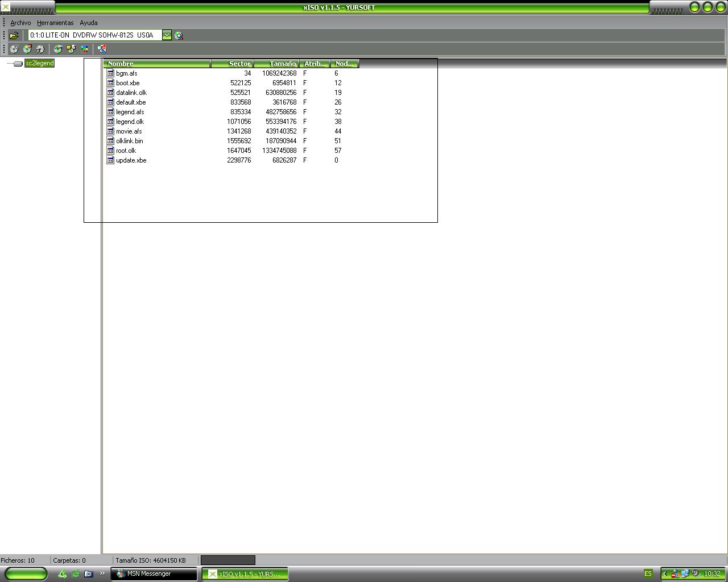Open the Archivo menu

point(20,23)
